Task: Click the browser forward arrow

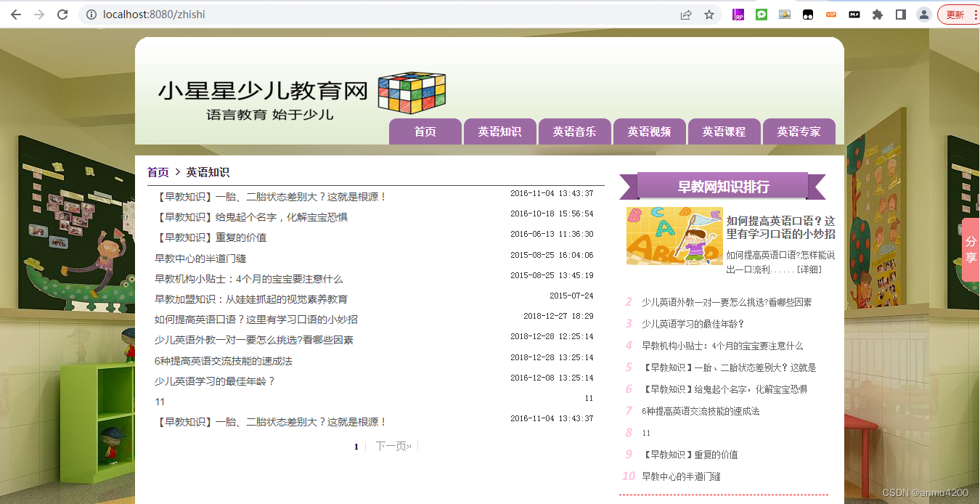Action: click(39, 15)
